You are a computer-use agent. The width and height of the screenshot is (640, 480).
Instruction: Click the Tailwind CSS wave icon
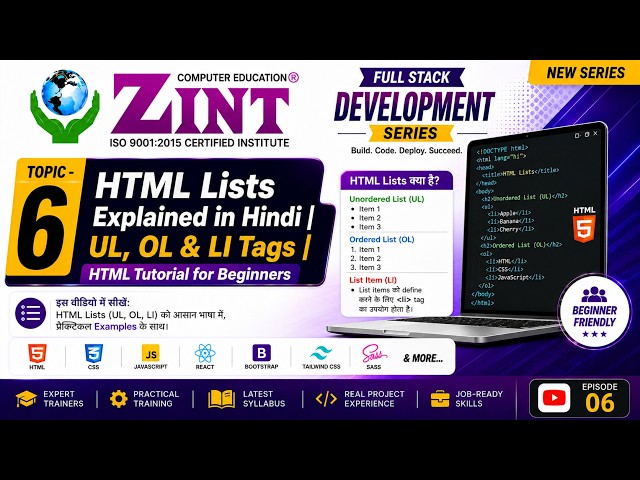(321, 353)
